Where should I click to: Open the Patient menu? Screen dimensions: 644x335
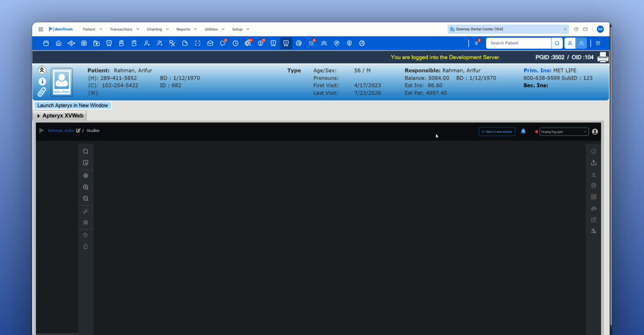tap(92, 29)
